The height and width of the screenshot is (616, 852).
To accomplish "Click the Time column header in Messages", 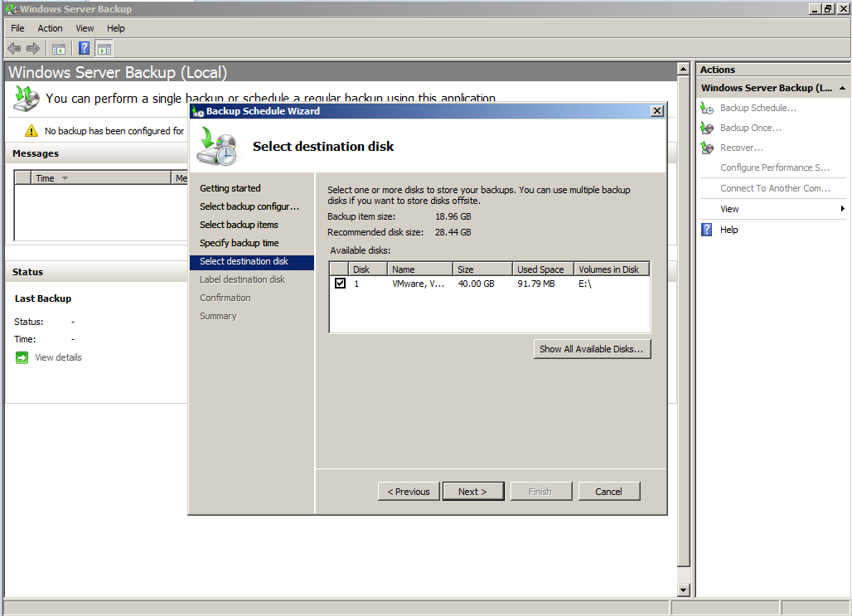I will (101, 177).
